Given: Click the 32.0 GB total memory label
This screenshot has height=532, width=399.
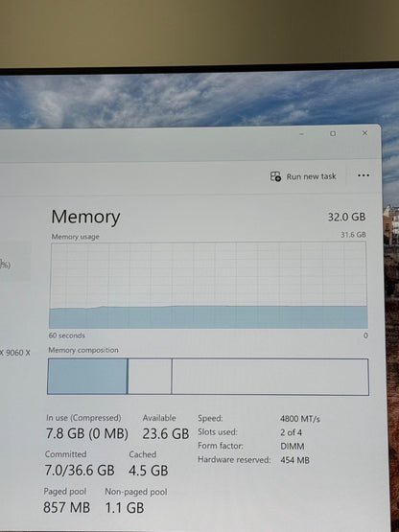Looking at the screenshot, I should click(x=346, y=217).
